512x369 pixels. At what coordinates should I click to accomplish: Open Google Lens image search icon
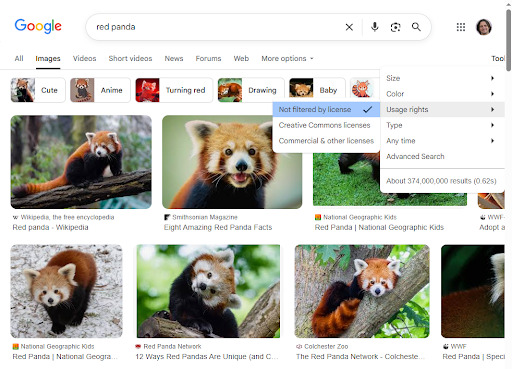[395, 27]
